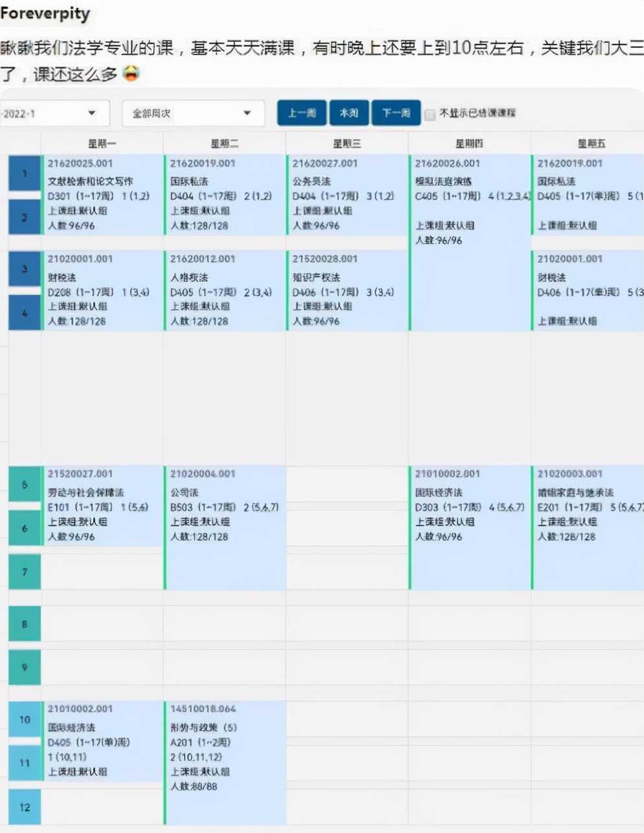The height and width of the screenshot is (833, 644).
Task: Open the 知识产权法 course card
Action: 347,290
